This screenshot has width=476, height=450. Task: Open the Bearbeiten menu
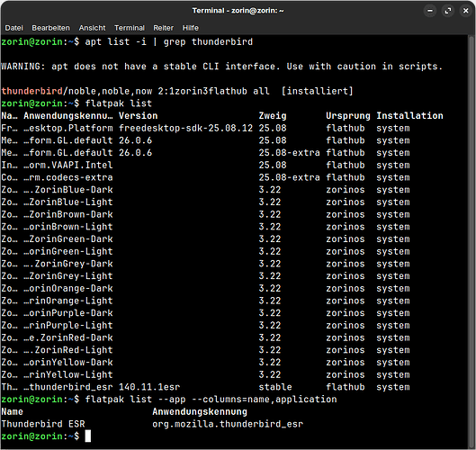click(50, 28)
